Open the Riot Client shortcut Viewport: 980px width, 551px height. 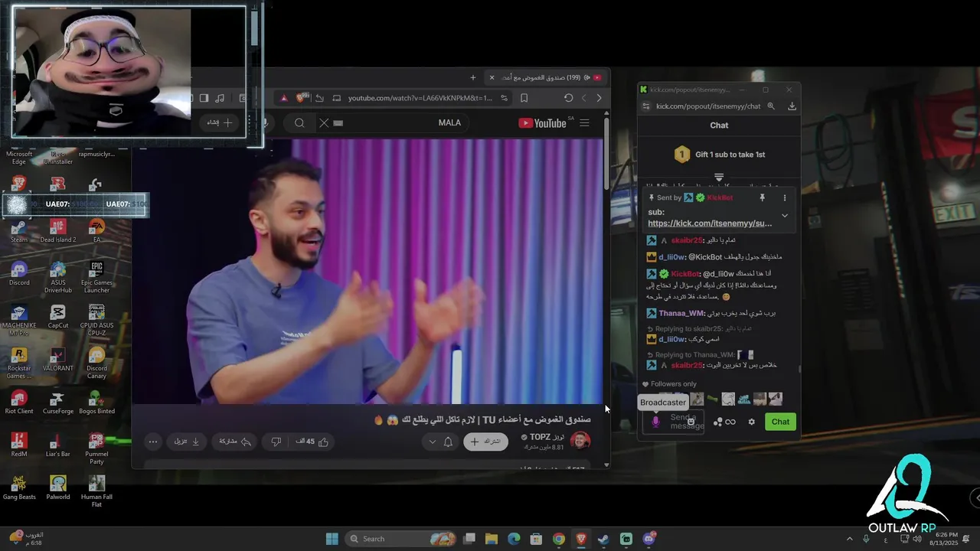pos(19,402)
